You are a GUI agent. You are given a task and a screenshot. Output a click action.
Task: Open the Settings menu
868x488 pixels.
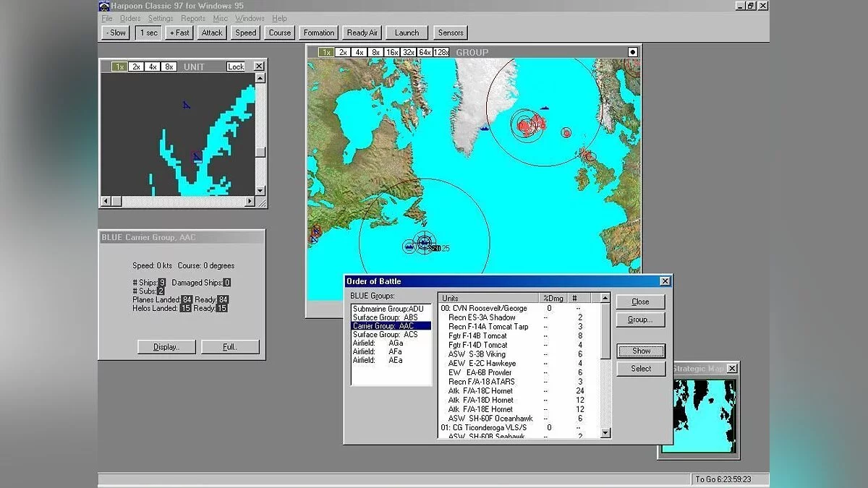click(161, 18)
